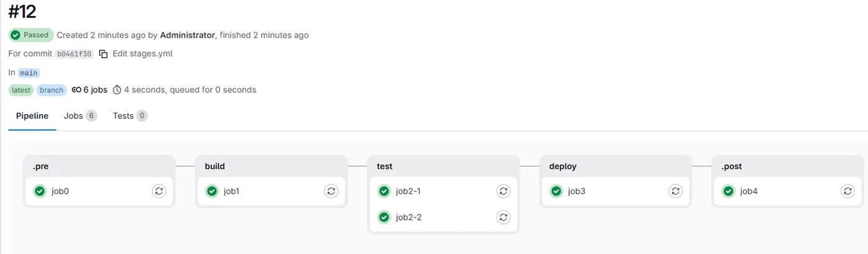This screenshot has width=868, height=254.
Task: Copy commit SHA with the clipboard icon
Action: 104,54
